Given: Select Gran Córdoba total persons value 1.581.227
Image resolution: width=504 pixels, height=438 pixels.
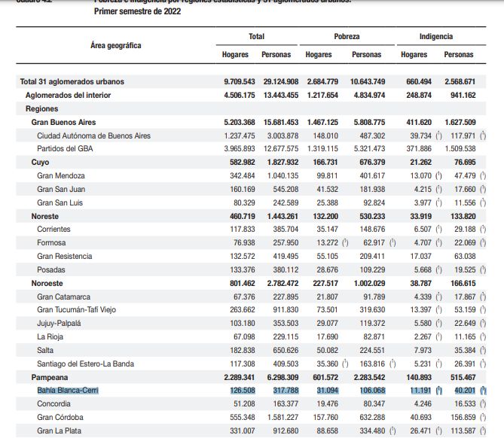Looking at the screenshot, I should (283, 417).
